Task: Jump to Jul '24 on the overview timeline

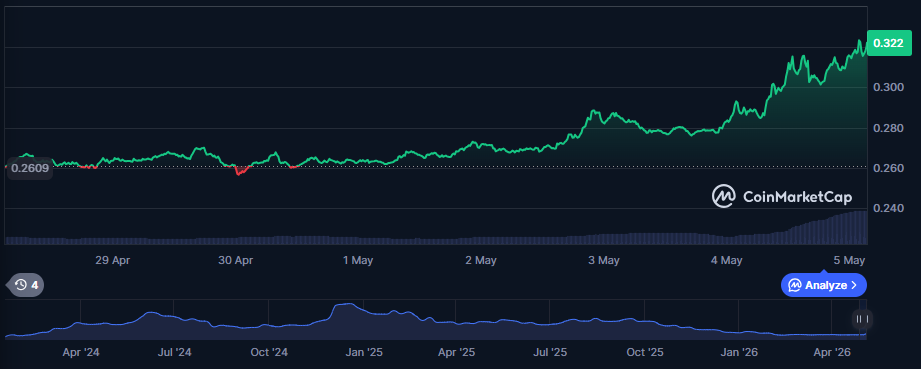Action: click(174, 353)
